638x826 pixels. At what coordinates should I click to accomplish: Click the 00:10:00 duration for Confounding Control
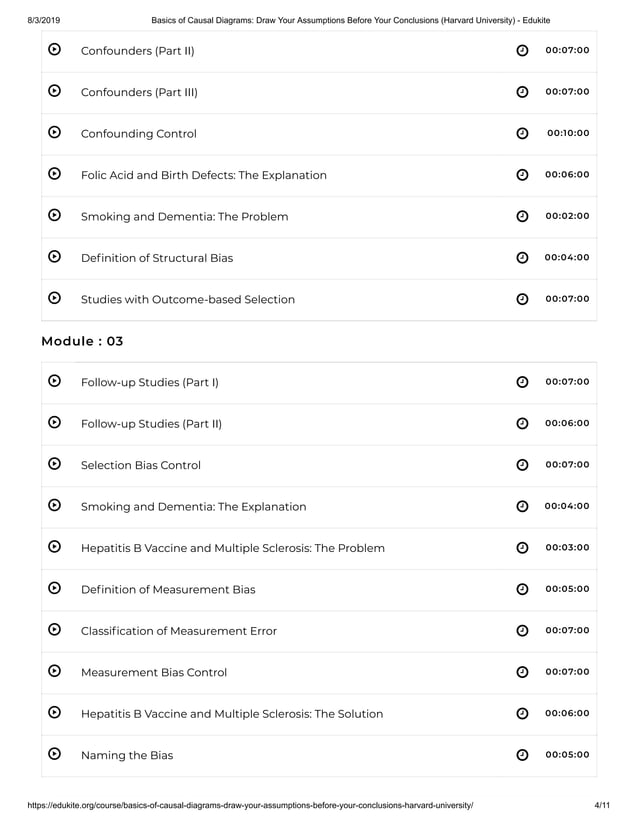(x=567, y=133)
